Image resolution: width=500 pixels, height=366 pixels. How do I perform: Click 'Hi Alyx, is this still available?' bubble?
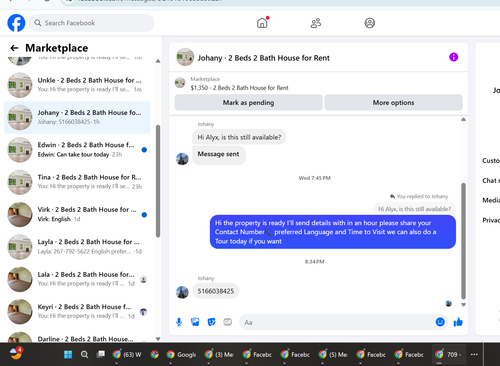[x=239, y=137]
